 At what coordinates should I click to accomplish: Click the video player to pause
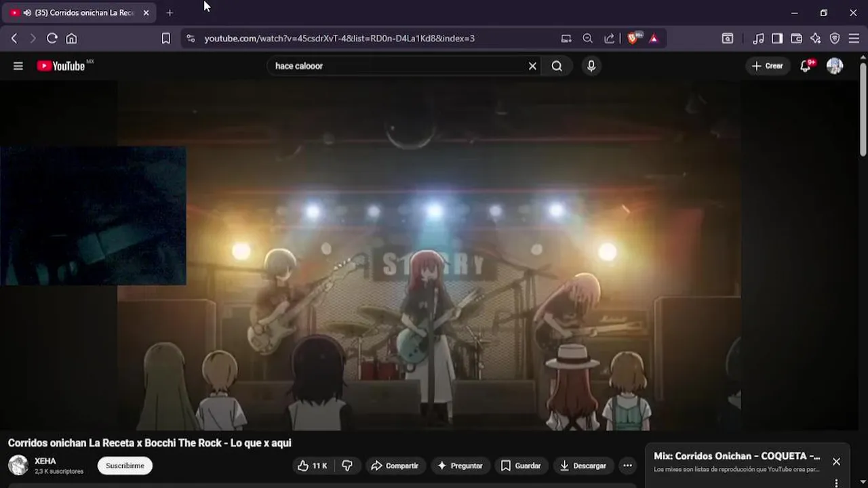429,256
